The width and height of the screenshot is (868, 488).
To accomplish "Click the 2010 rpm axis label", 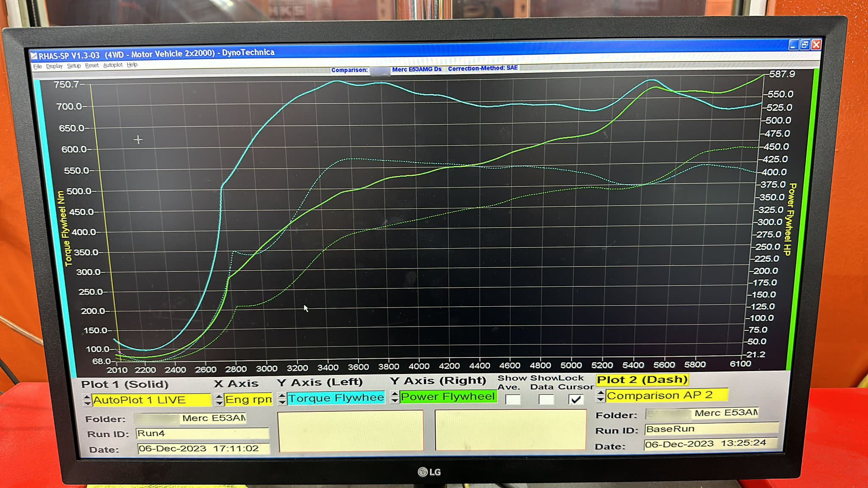I will [x=117, y=370].
